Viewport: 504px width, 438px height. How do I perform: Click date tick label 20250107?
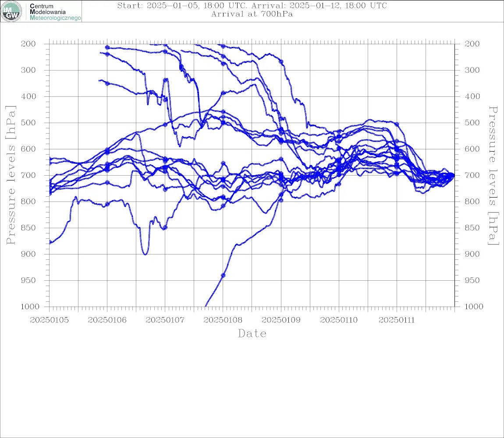[165, 320]
